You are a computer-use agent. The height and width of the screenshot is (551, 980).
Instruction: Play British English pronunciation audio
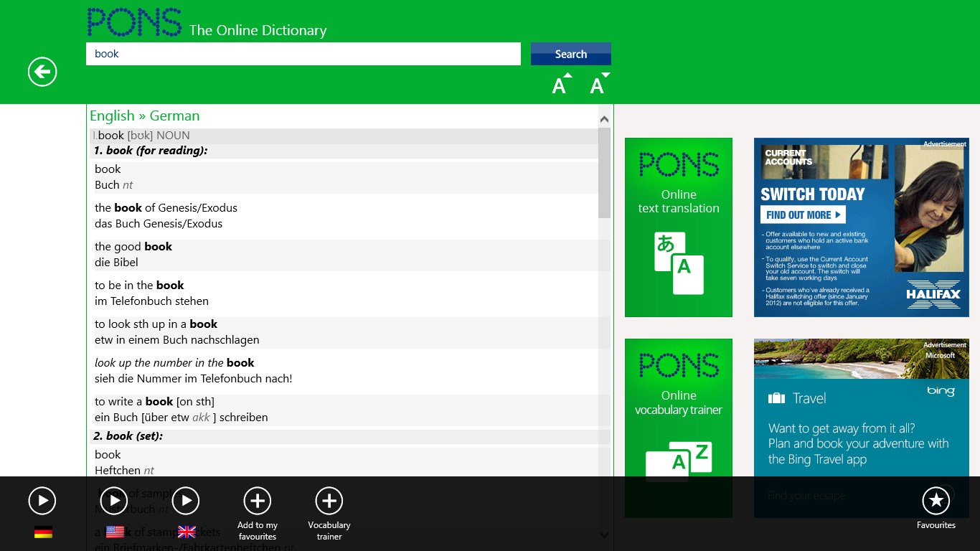tap(186, 501)
